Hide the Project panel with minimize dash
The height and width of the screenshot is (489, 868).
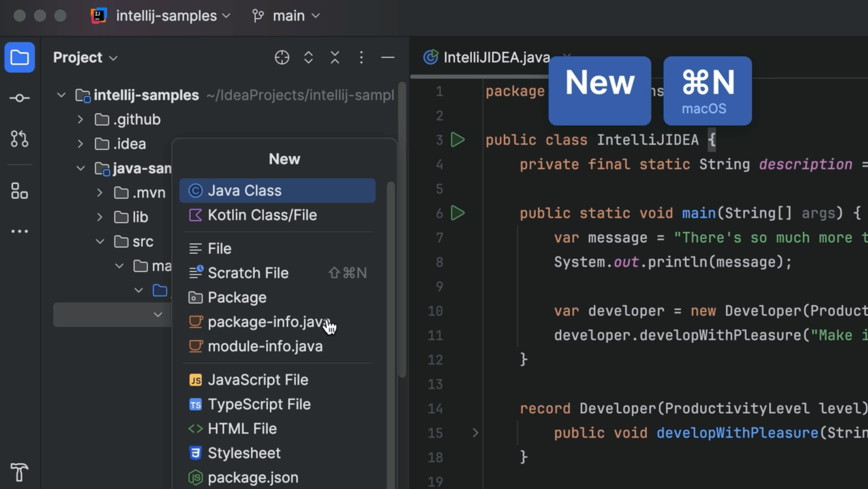388,58
